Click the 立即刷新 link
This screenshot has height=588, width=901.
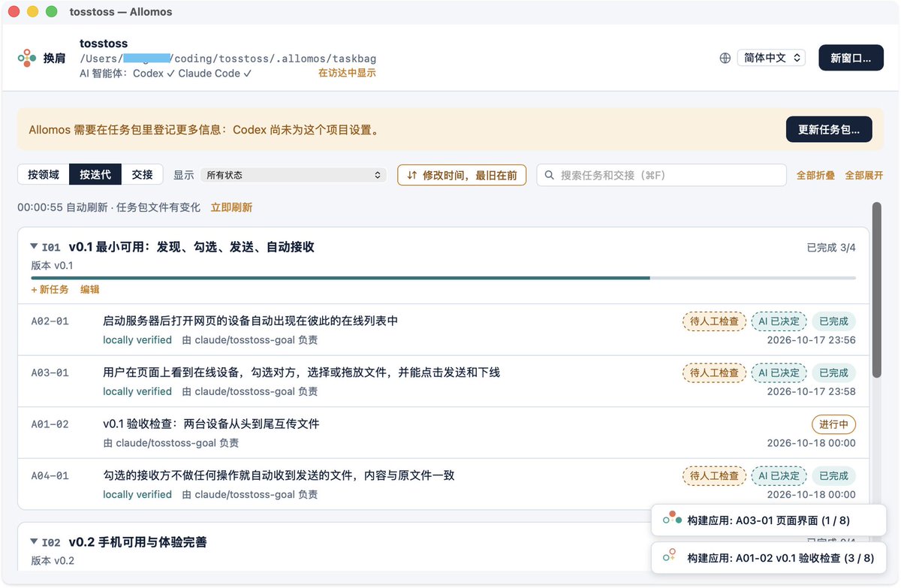click(231, 207)
